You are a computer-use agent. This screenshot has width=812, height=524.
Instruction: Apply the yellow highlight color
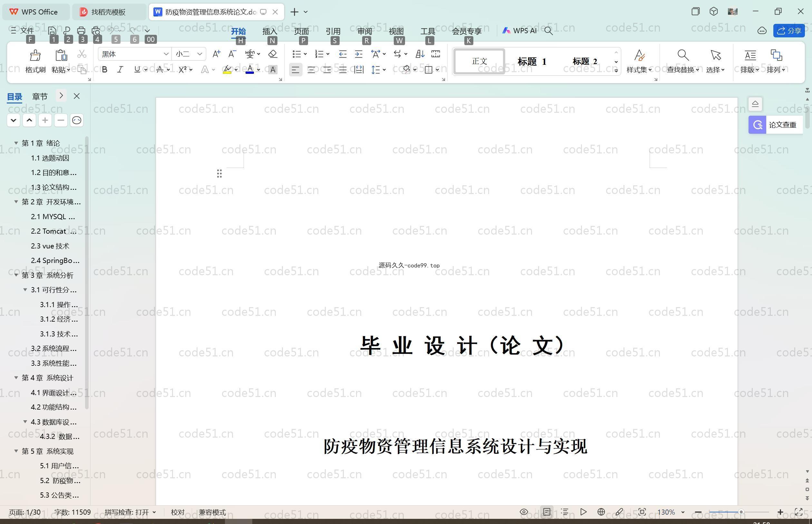click(x=227, y=69)
